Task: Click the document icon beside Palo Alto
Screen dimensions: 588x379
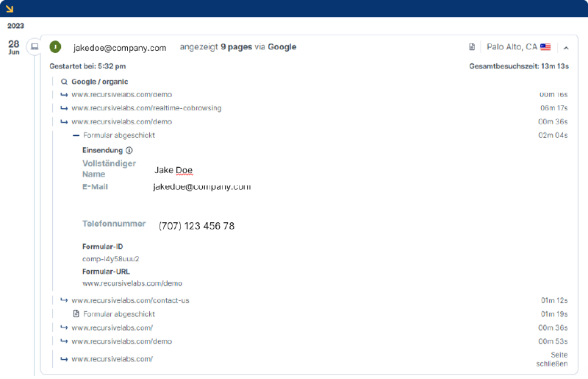Action: click(x=472, y=47)
